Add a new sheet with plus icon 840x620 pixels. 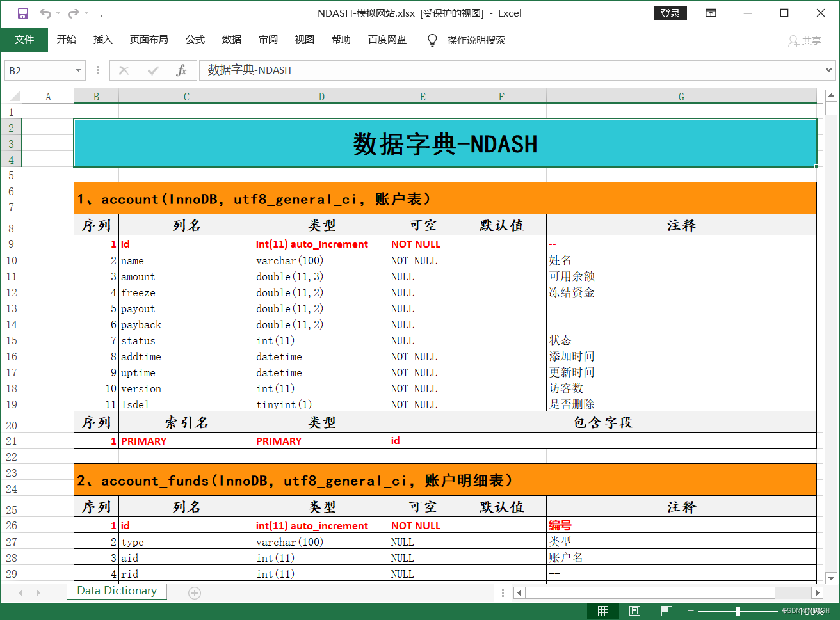tap(195, 592)
